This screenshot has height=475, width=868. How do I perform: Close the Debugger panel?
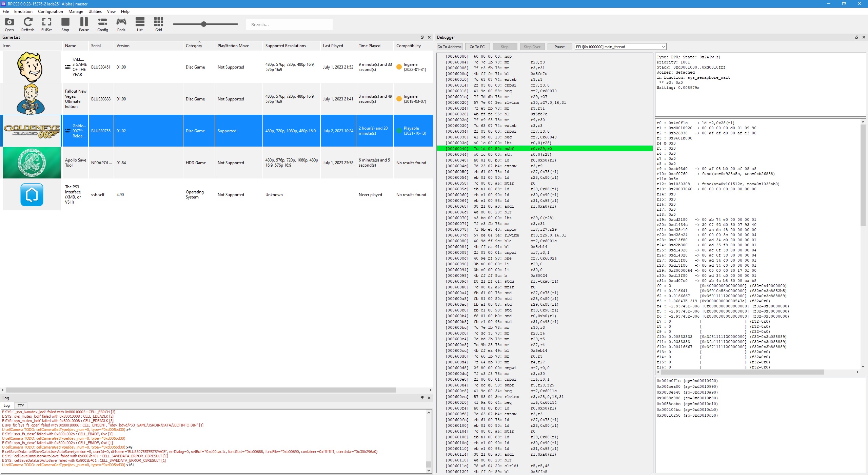click(864, 37)
